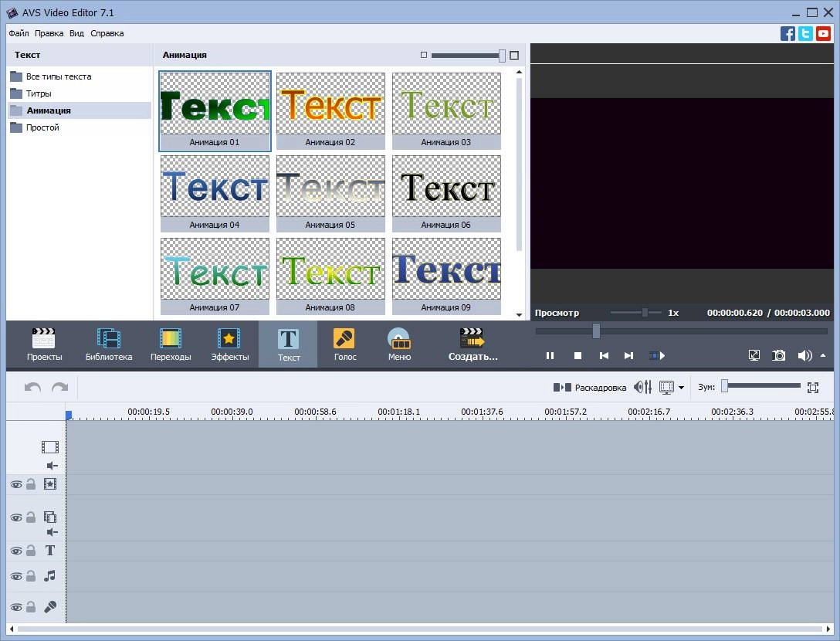840x641 pixels.
Task: Mute preview sound with speaker icon
Action: (x=804, y=355)
